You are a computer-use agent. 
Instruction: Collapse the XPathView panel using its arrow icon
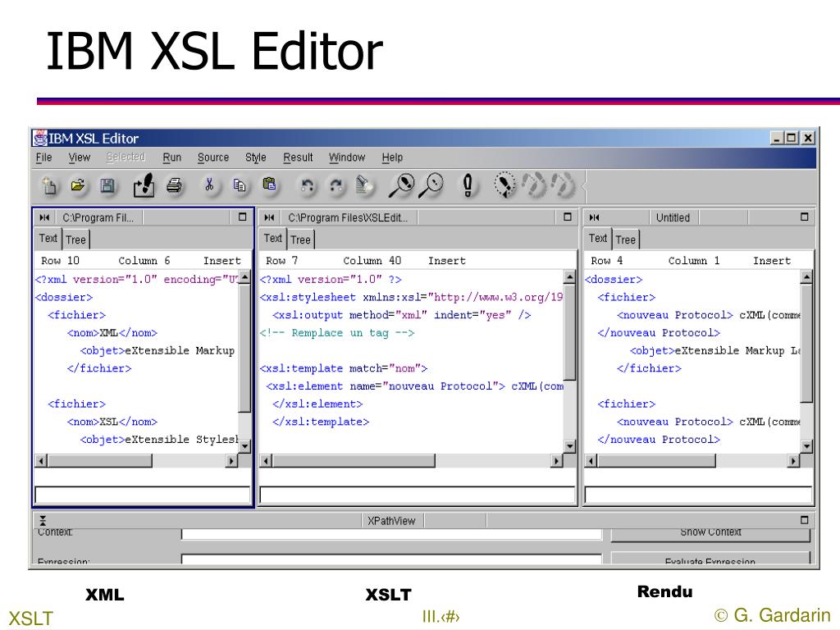pyautogui.click(x=43, y=520)
